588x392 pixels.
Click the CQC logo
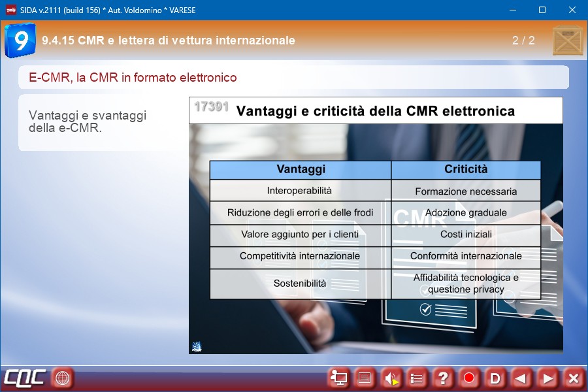pos(25,378)
